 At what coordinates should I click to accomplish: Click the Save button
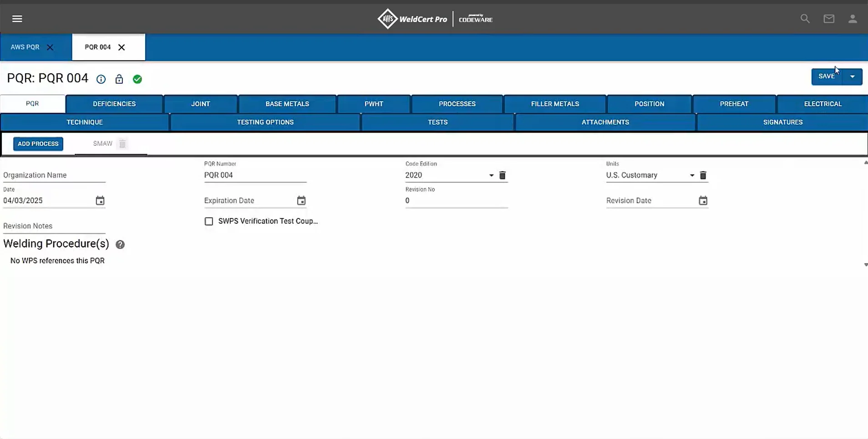coord(826,77)
